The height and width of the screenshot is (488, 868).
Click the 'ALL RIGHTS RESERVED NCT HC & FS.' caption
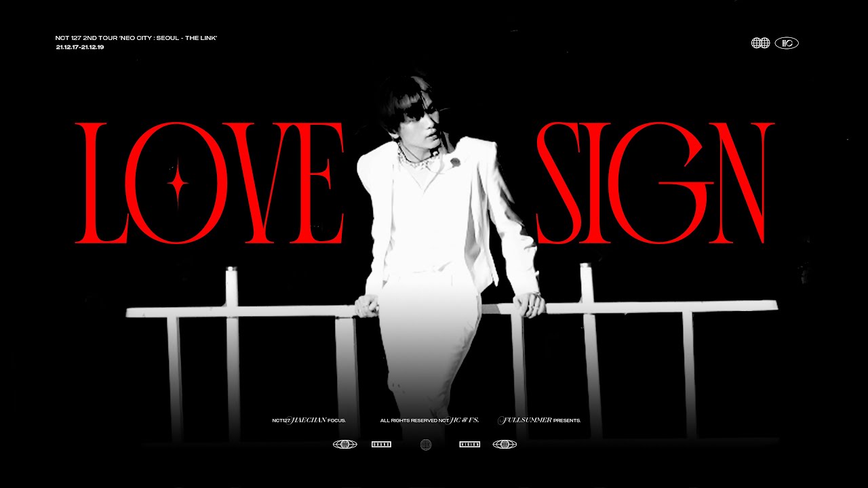430,420
